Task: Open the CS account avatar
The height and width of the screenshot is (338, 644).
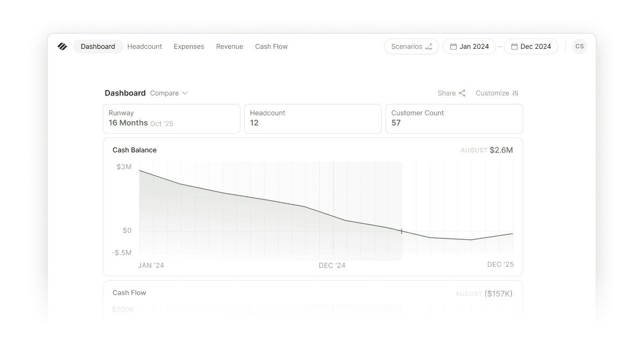Action: [x=579, y=46]
